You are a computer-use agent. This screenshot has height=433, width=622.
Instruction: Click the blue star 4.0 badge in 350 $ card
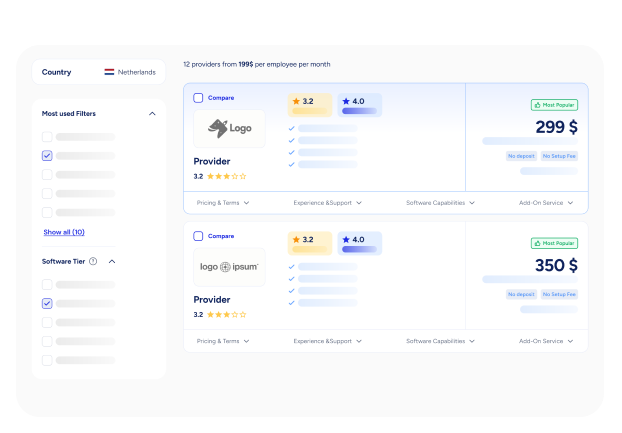(x=359, y=243)
